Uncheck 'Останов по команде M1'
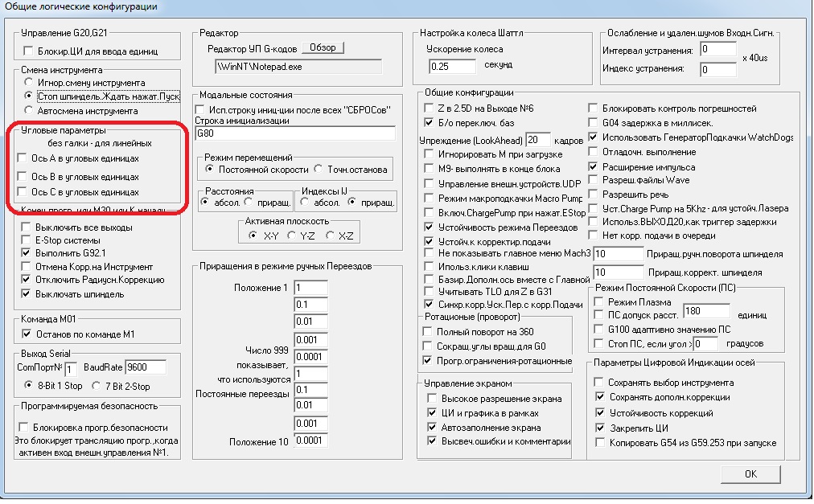The height and width of the screenshot is (504, 814). click(27, 334)
